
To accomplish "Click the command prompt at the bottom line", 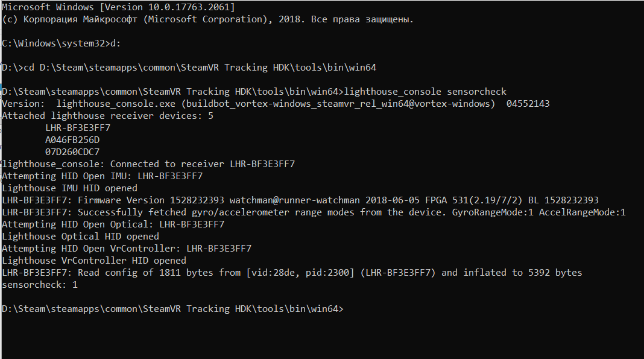I will 172,309.
